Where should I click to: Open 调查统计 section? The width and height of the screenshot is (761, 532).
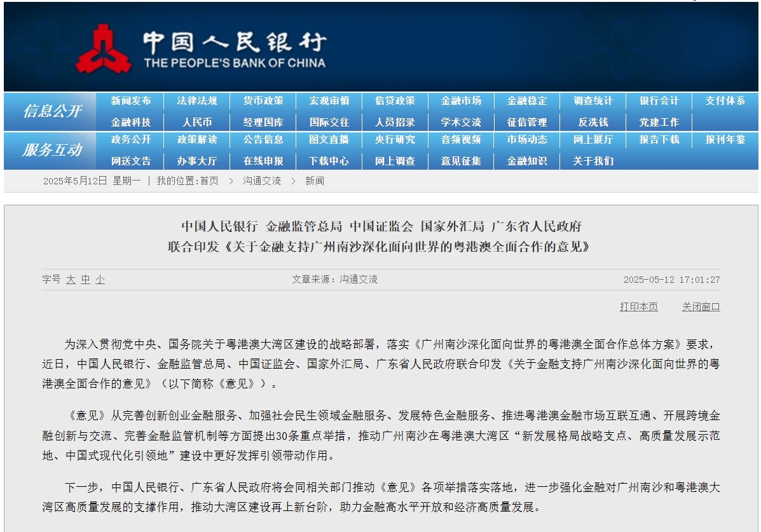(x=593, y=101)
